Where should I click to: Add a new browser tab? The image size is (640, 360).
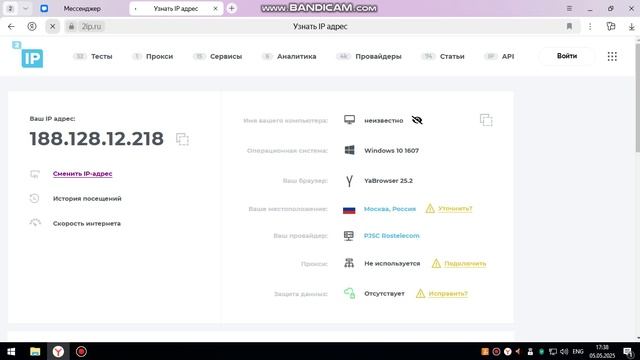[231, 8]
